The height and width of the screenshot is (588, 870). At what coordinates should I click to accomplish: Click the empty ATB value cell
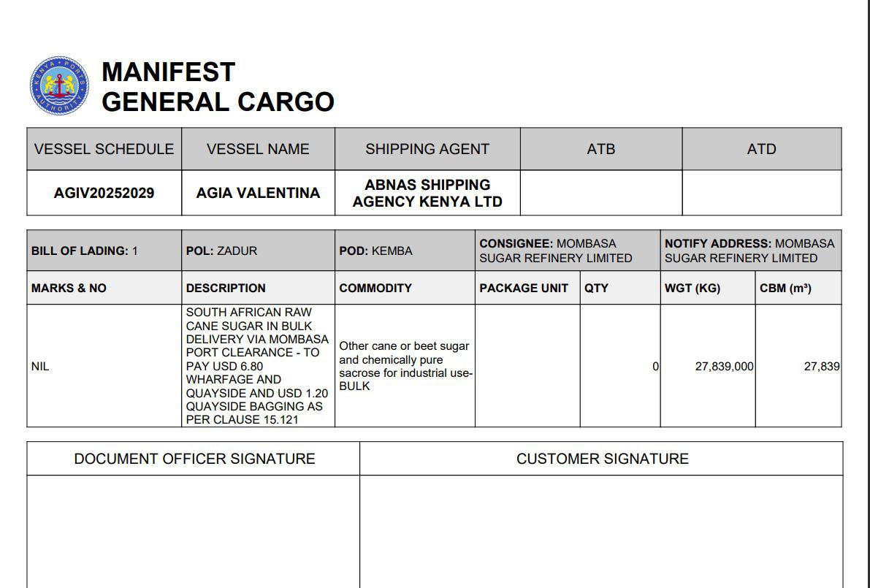[x=600, y=194]
